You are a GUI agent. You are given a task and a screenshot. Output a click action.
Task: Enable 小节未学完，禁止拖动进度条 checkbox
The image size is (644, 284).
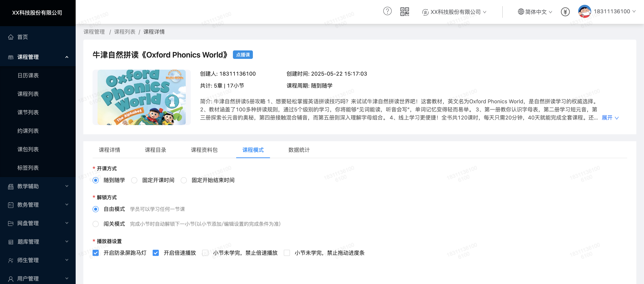[287, 253]
